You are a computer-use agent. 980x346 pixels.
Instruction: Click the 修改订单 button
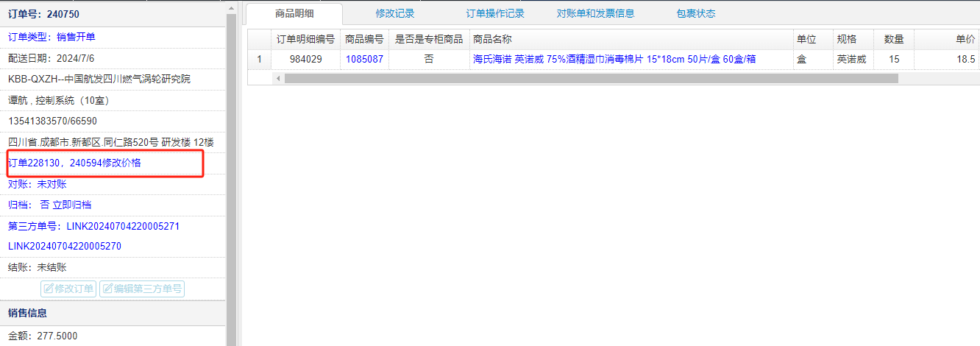click(x=69, y=289)
